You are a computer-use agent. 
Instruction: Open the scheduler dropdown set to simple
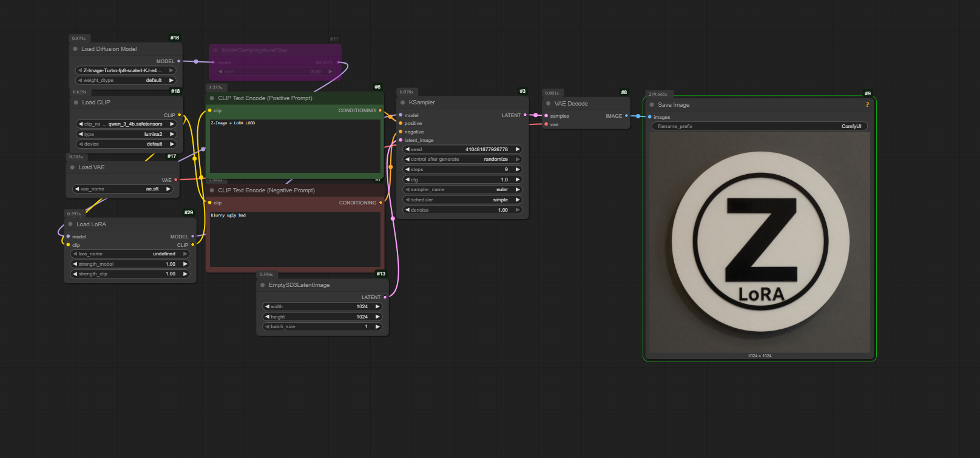click(462, 200)
